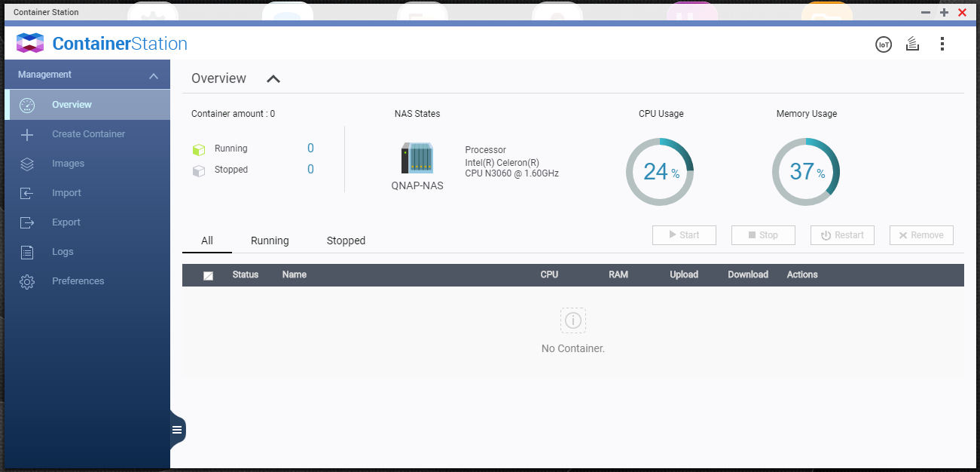Select the Import sidebar icon
The width and height of the screenshot is (980, 472).
click(27, 193)
